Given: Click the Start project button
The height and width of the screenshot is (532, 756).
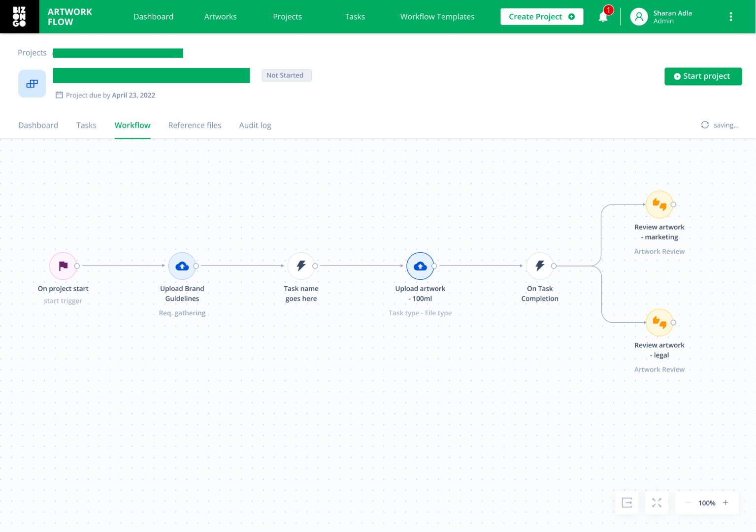Looking at the screenshot, I should coord(703,76).
